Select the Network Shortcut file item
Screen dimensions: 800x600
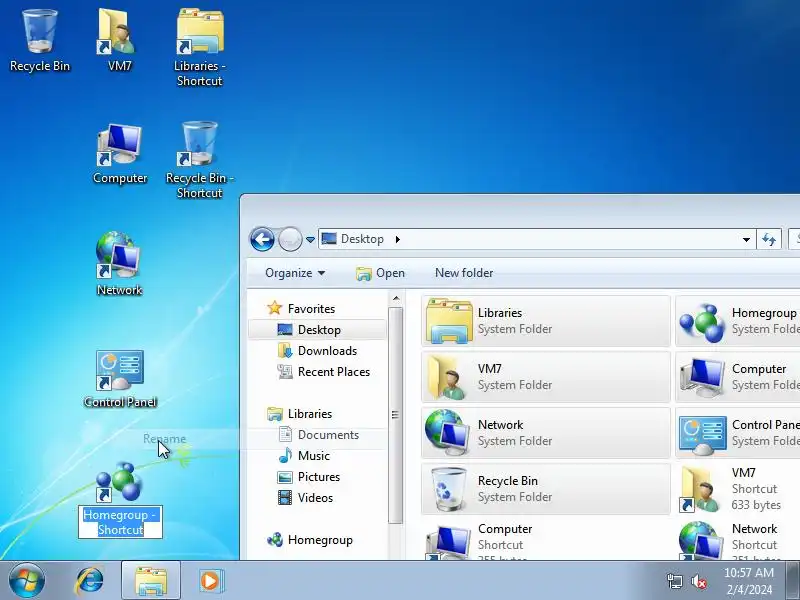click(x=738, y=540)
